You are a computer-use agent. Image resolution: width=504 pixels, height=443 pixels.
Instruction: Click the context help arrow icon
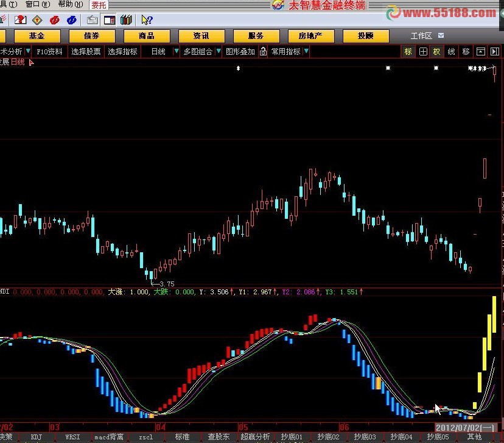point(147,20)
